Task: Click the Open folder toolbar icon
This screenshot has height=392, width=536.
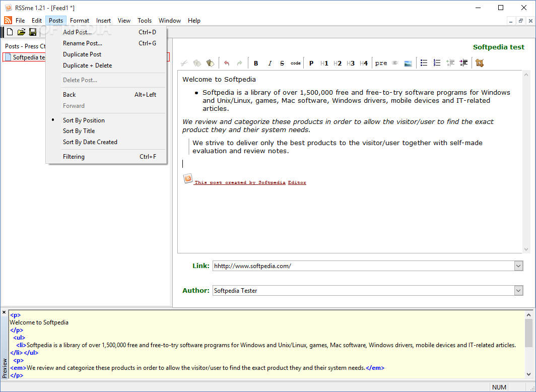Action: point(22,32)
